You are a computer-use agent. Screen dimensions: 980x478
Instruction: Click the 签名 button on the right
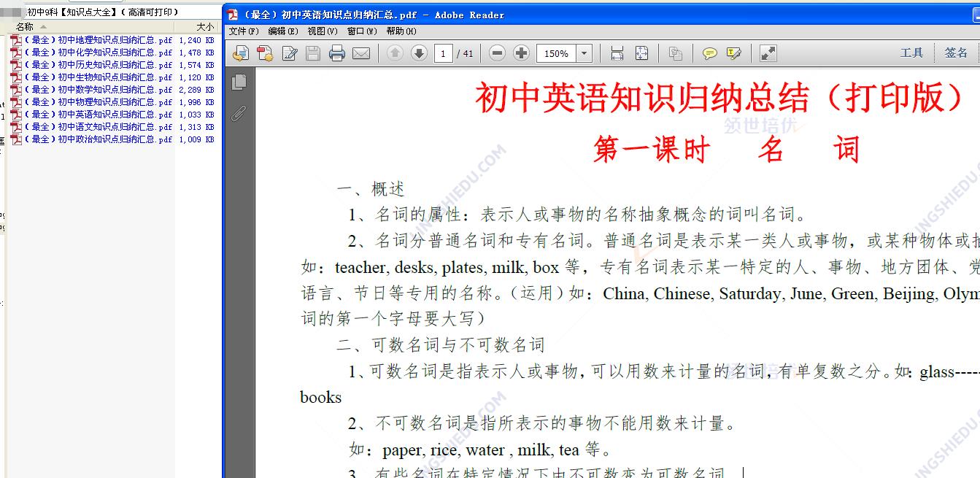(956, 53)
